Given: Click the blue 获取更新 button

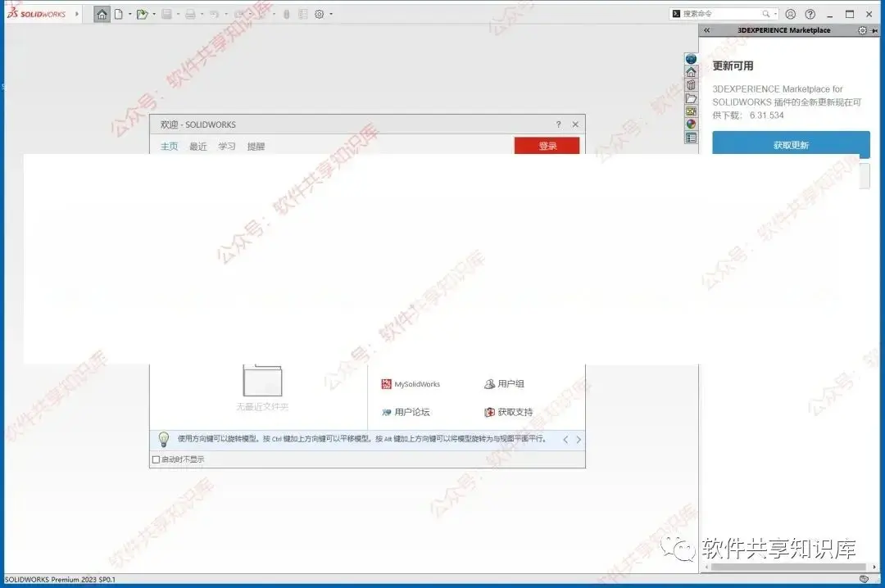Looking at the screenshot, I should pos(791,144).
